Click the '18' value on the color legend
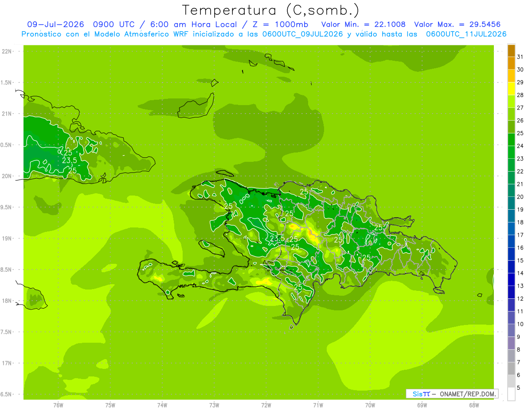 tap(520, 222)
